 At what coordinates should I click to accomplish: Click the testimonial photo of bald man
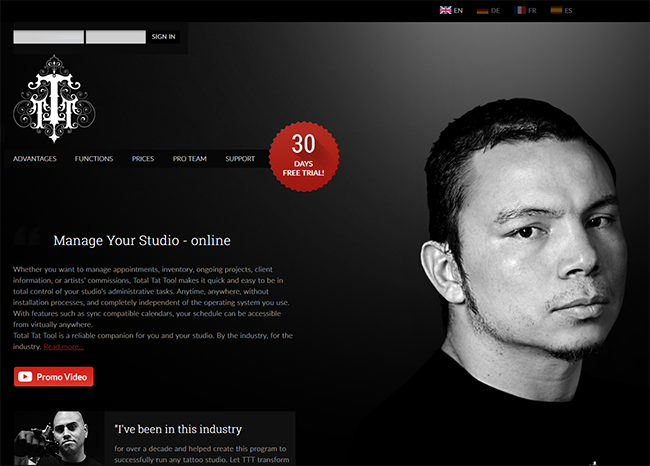pyautogui.click(x=58, y=438)
